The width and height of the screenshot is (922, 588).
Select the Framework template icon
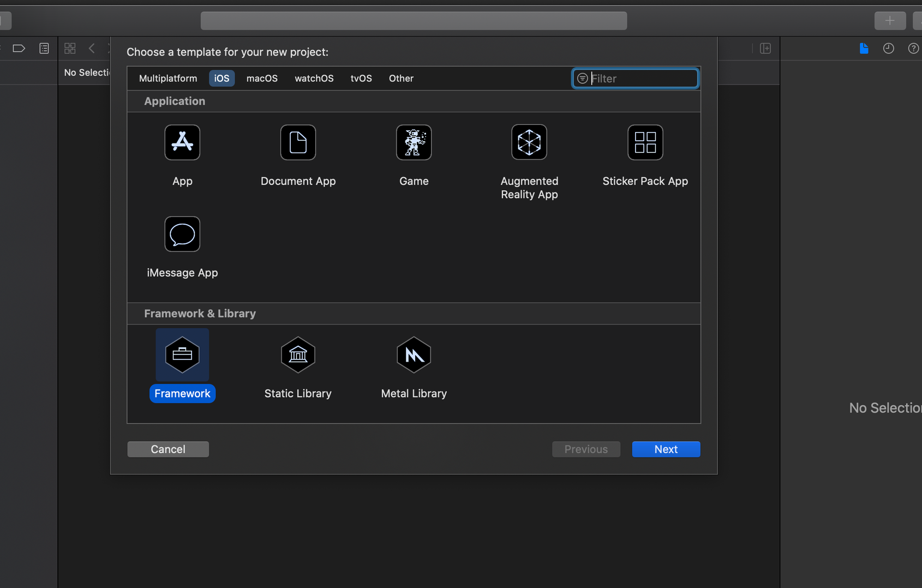182,355
